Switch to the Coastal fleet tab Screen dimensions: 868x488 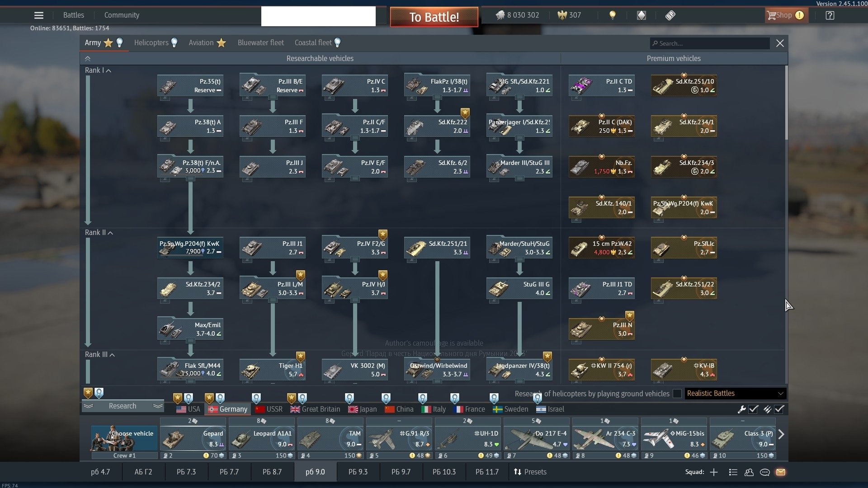(x=318, y=43)
